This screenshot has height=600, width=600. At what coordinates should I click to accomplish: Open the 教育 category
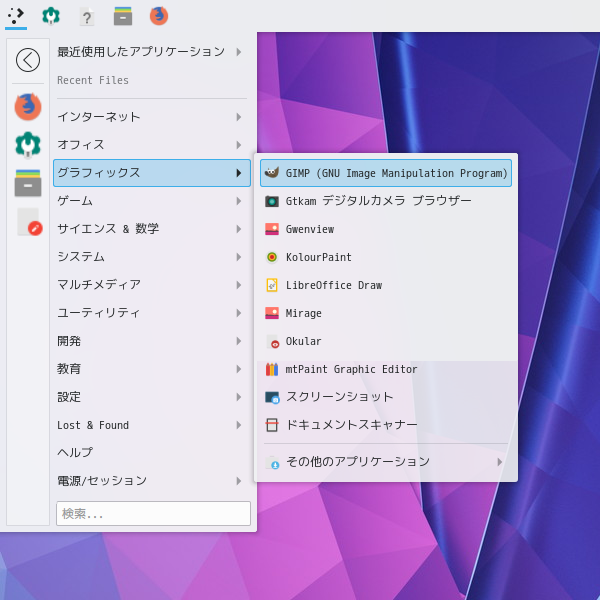[152, 369]
